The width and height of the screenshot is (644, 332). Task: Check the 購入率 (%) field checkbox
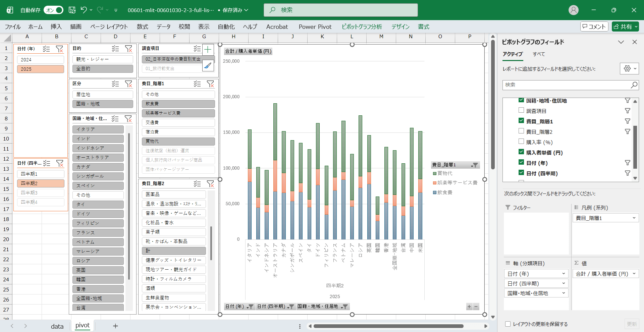pyautogui.click(x=521, y=142)
